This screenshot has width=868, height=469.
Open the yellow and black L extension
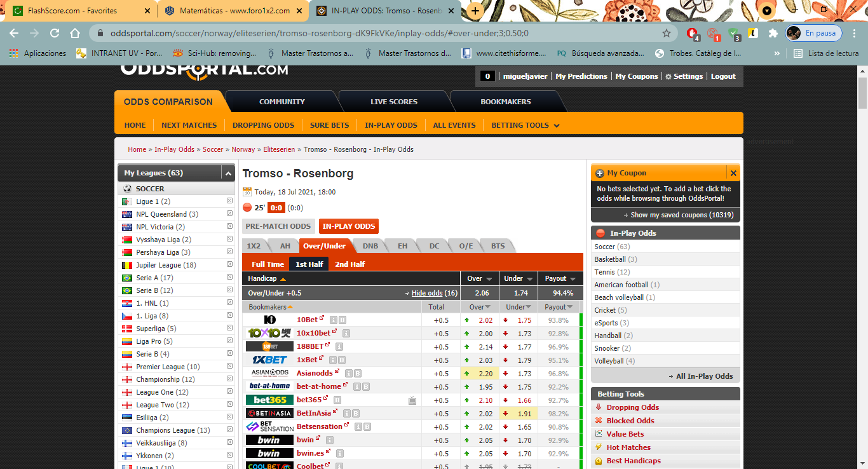tap(753, 33)
